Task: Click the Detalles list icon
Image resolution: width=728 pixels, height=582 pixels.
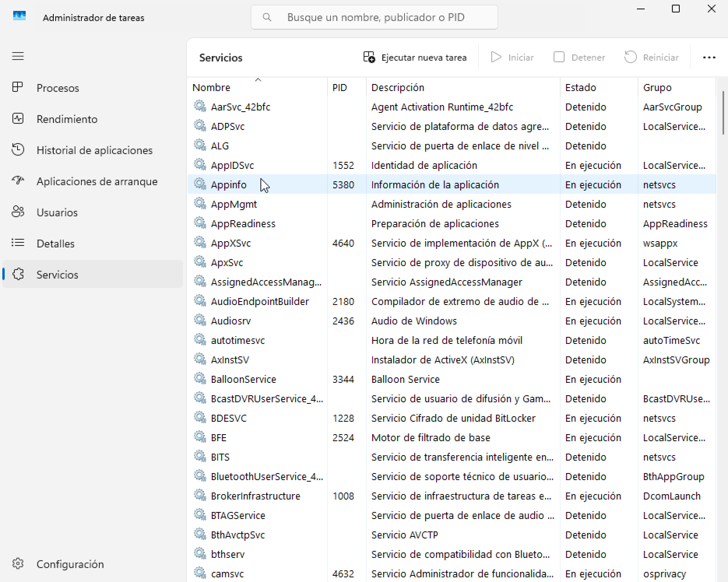Action: pyautogui.click(x=18, y=243)
